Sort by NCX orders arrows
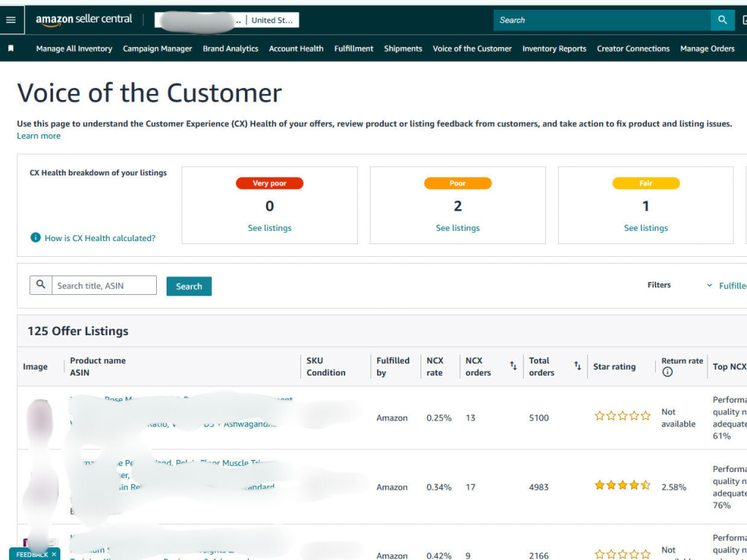 pyautogui.click(x=513, y=366)
